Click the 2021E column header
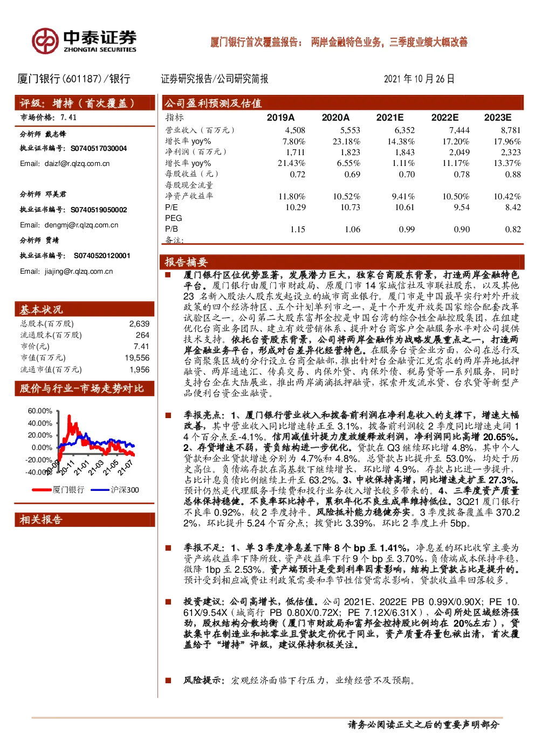The image size is (535, 756). pos(390,117)
